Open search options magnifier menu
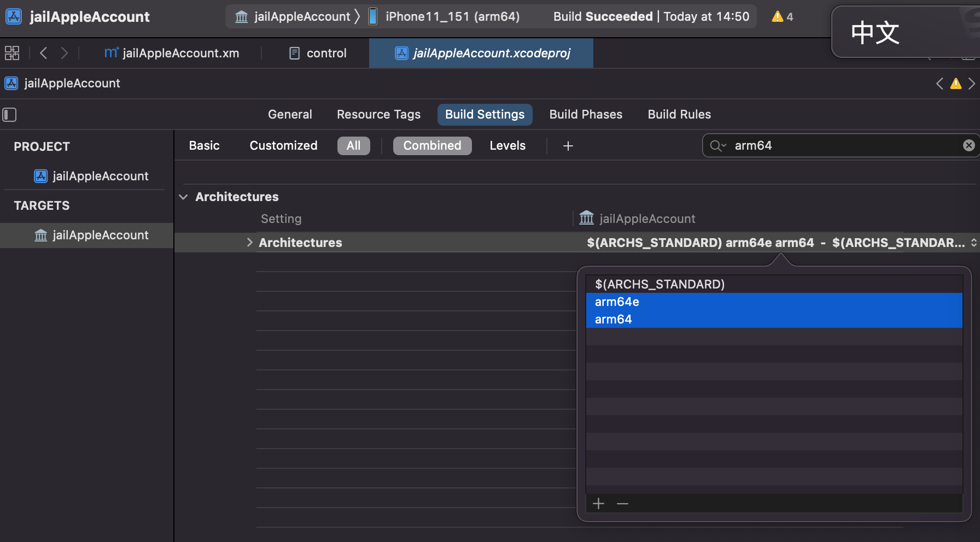 pyautogui.click(x=717, y=146)
